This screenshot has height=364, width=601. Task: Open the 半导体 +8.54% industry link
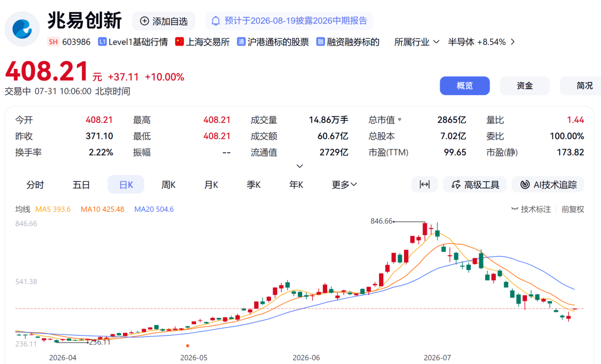pos(481,42)
